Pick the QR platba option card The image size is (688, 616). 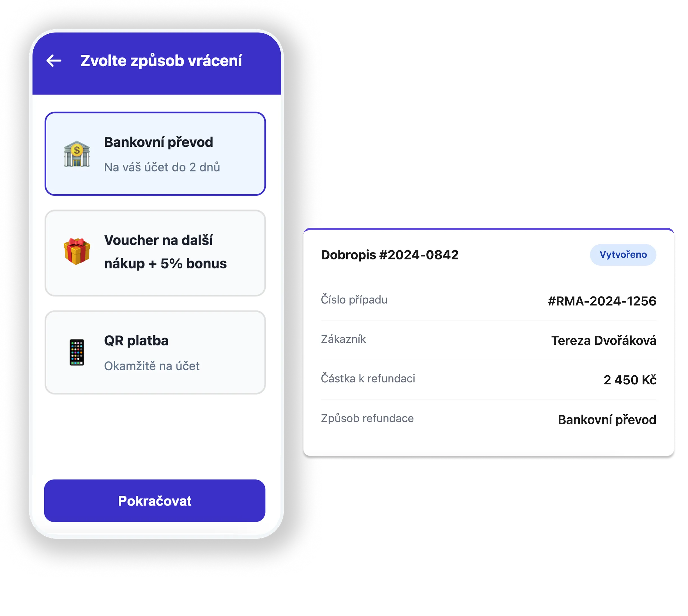pyautogui.click(x=155, y=352)
